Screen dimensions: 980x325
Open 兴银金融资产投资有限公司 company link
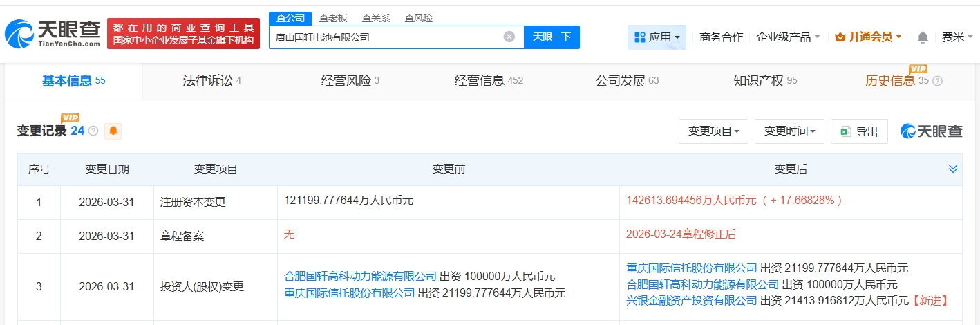[x=692, y=301]
